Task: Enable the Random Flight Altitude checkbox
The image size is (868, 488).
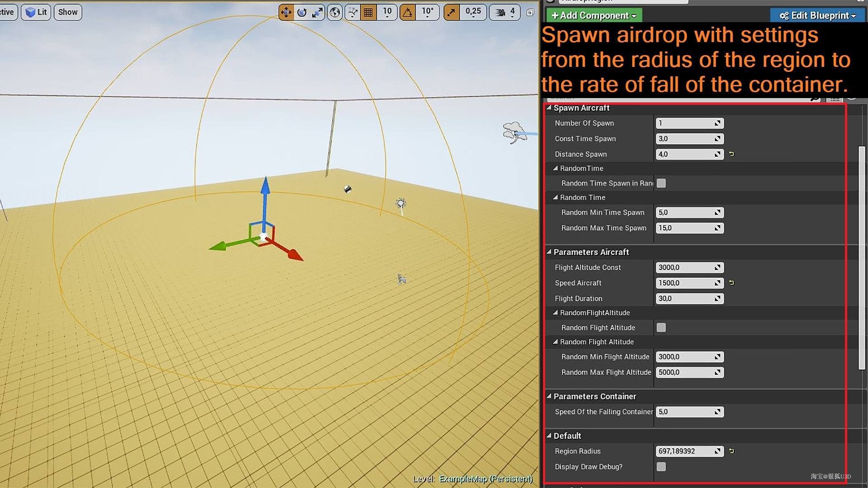Action: (661, 327)
